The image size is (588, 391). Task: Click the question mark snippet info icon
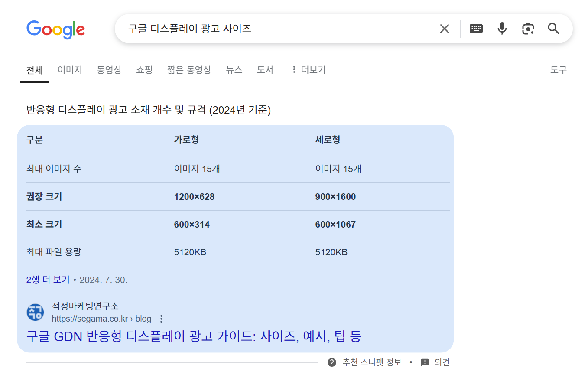[x=332, y=362]
